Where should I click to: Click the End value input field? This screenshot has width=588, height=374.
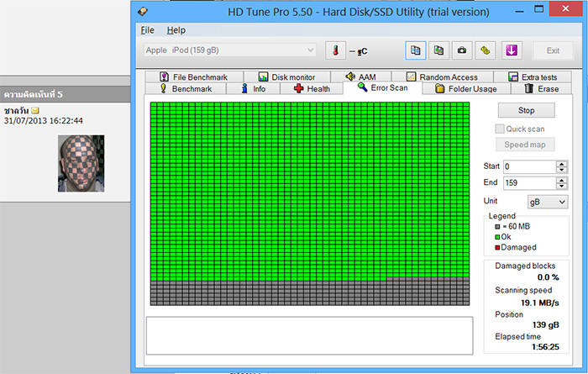point(528,182)
